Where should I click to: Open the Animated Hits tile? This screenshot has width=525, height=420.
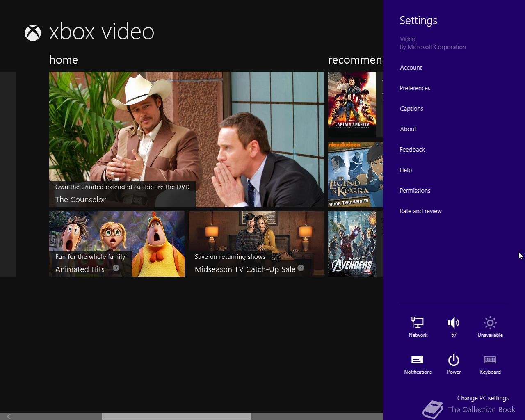pos(117,244)
